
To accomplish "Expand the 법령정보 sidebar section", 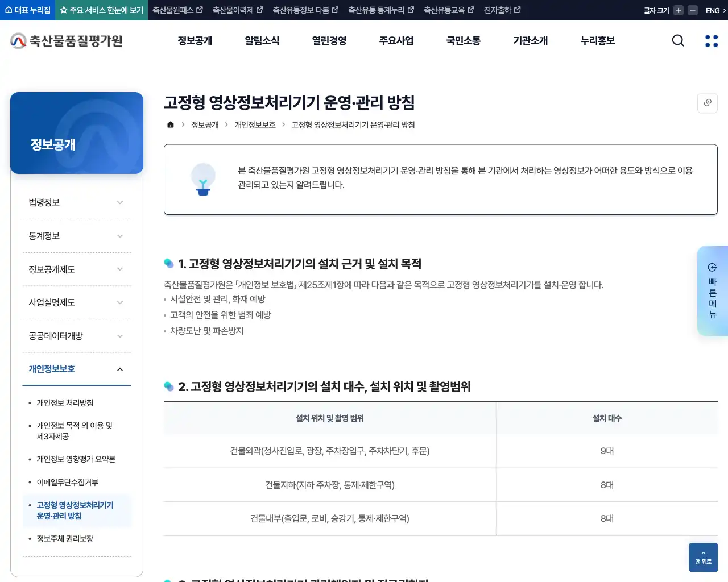I will [x=77, y=202].
